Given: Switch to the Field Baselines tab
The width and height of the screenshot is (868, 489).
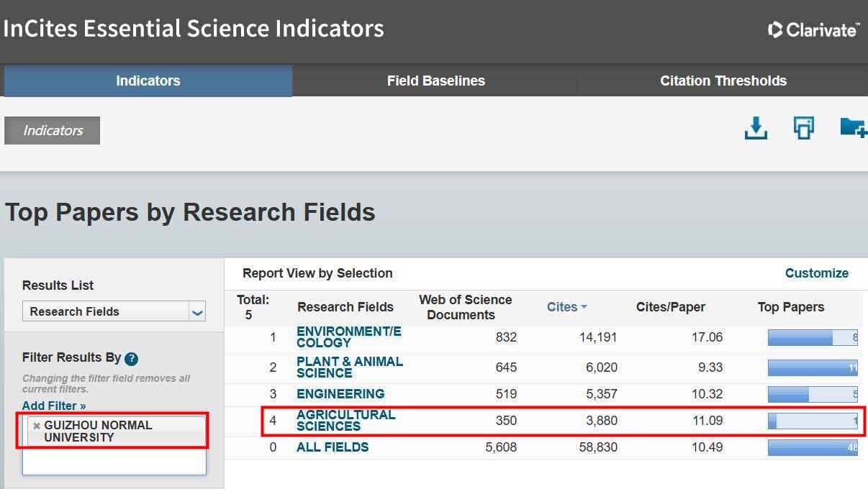Looking at the screenshot, I should pos(435,81).
